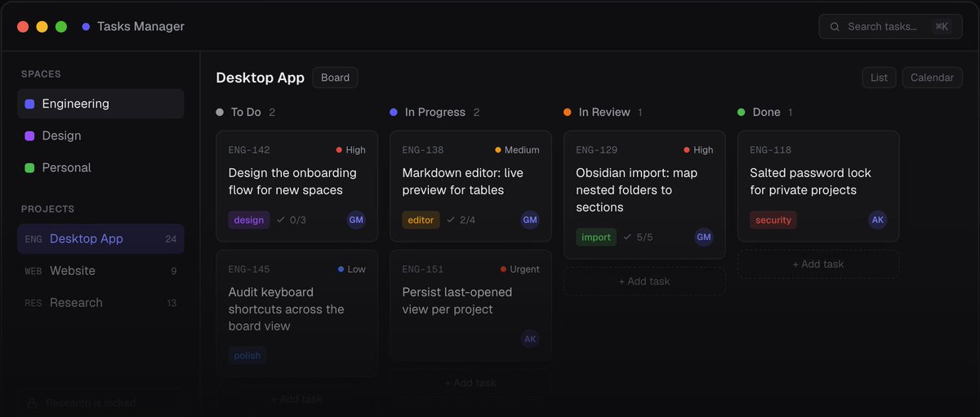
Task: Click the ENG-145 task ID
Action: coord(249,269)
